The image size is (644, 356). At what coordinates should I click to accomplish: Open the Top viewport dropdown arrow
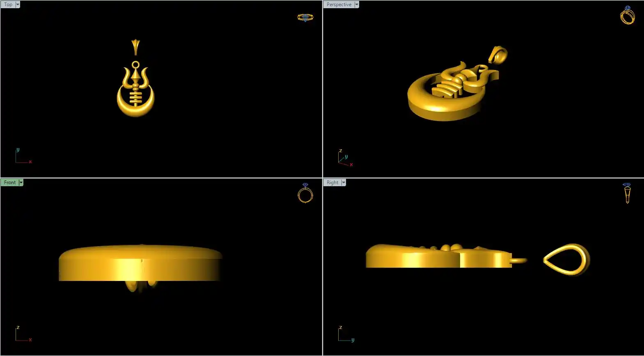coord(18,5)
